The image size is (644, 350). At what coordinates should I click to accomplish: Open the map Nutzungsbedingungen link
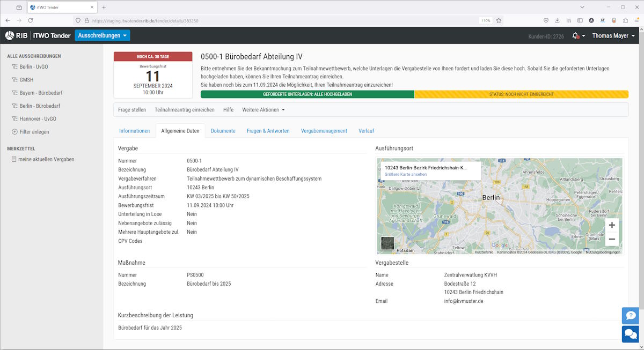tap(603, 252)
